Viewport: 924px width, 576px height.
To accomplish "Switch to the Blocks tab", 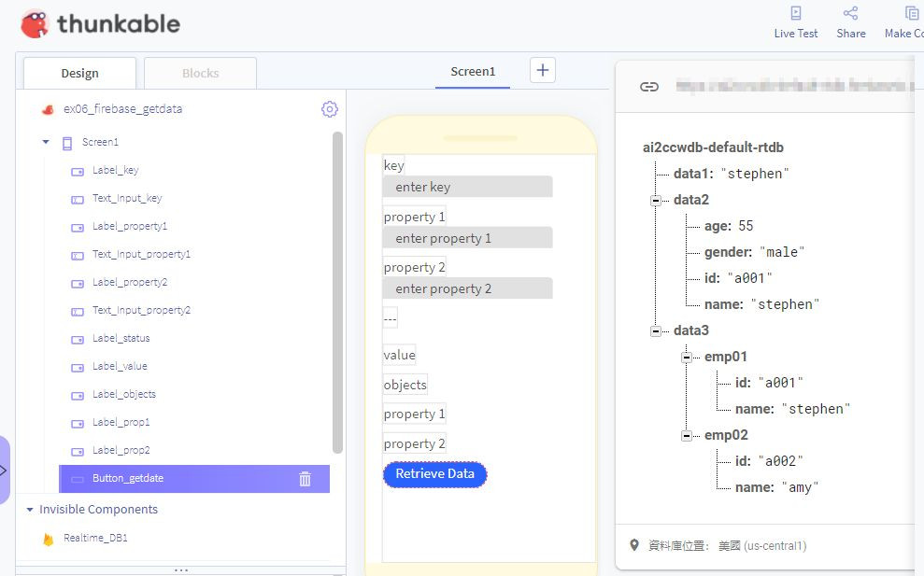I will (x=200, y=73).
